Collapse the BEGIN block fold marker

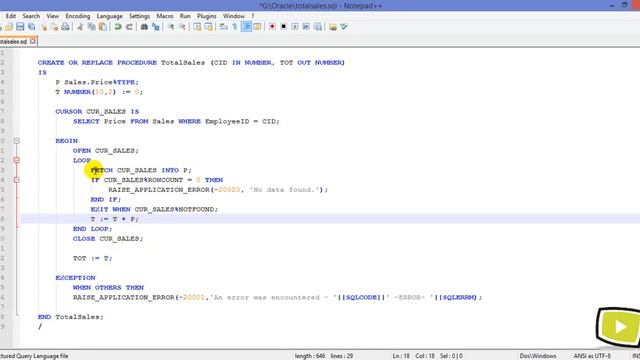point(16,141)
